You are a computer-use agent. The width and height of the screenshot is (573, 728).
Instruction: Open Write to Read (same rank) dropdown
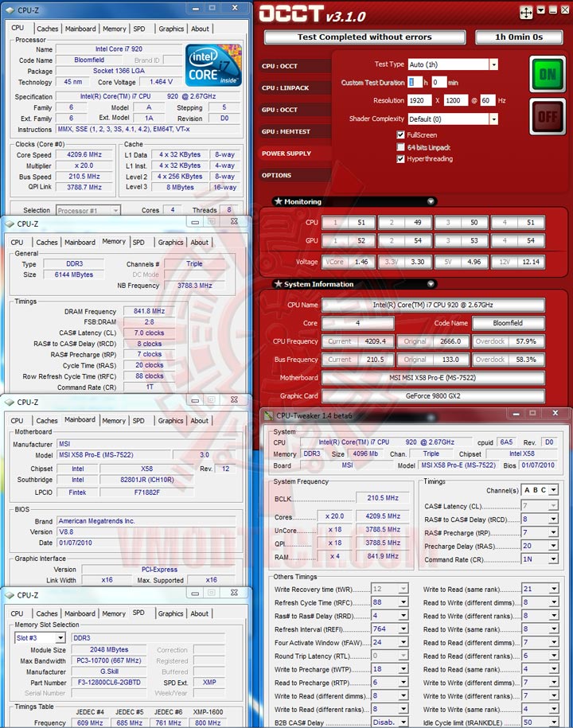click(x=553, y=589)
